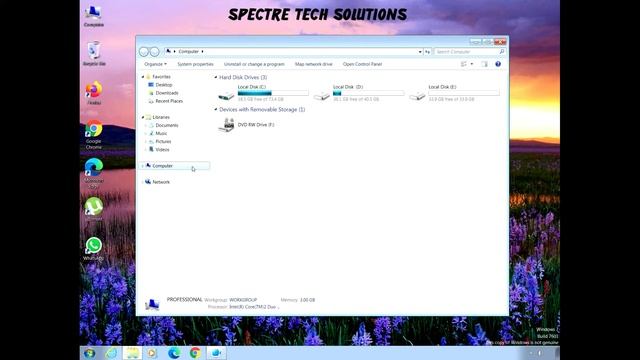Viewport: 640px width, 360px height.
Task: Select the Local Disk (D:) drive
Action: pyautogui.click(x=359, y=93)
